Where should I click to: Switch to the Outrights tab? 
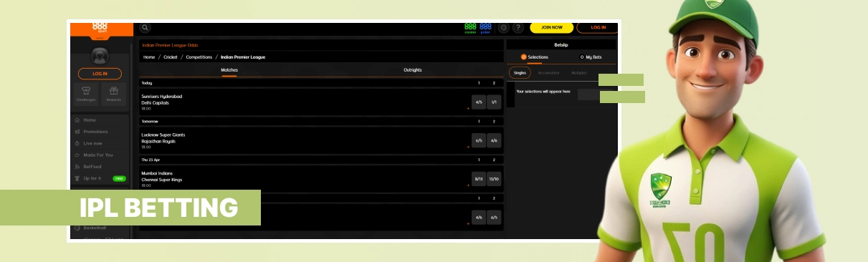(x=413, y=70)
